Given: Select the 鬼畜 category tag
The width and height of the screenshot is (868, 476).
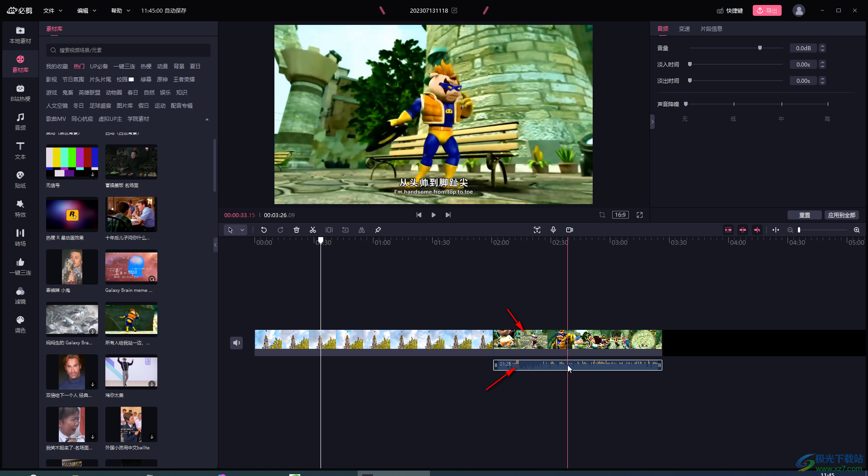Looking at the screenshot, I should point(68,92).
